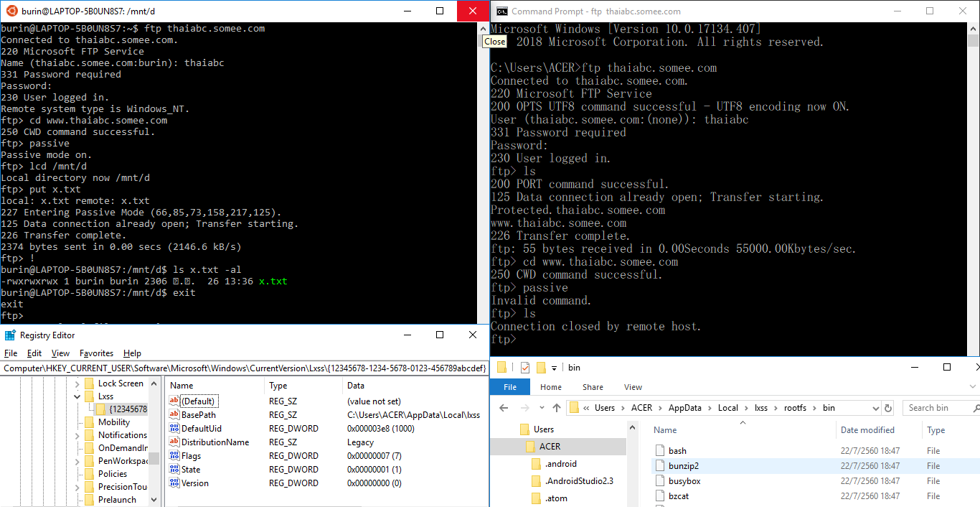Image resolution: width=980 pixels, height=507 pixels.
Task: Click the Registry Editor app icon
Action: pyautogui.click(x=10, y=335)
